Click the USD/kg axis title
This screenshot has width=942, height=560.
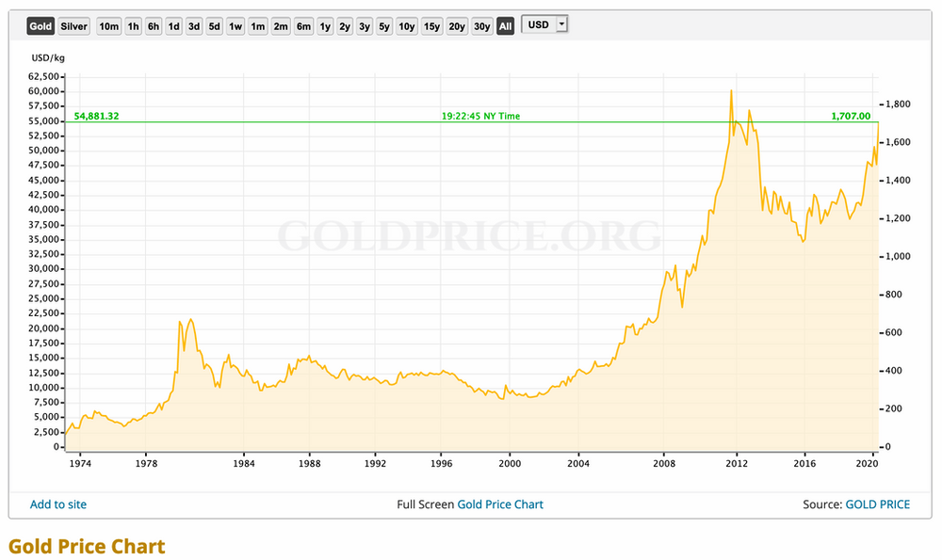[x=48, y=57]
